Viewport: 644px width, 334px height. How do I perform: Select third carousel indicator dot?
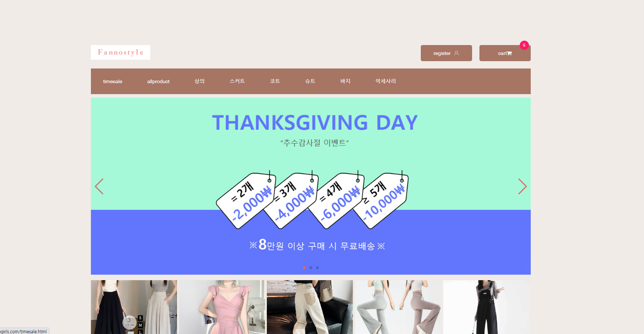317,268
